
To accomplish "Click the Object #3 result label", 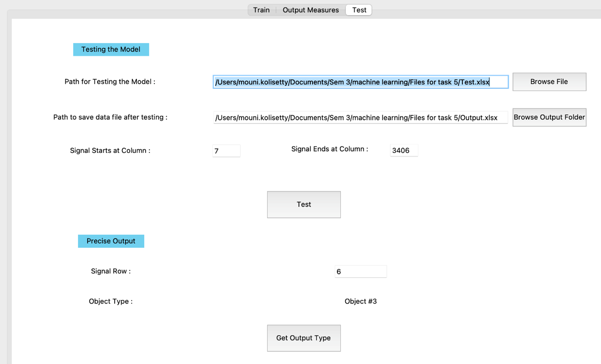I will pos(360,301).
